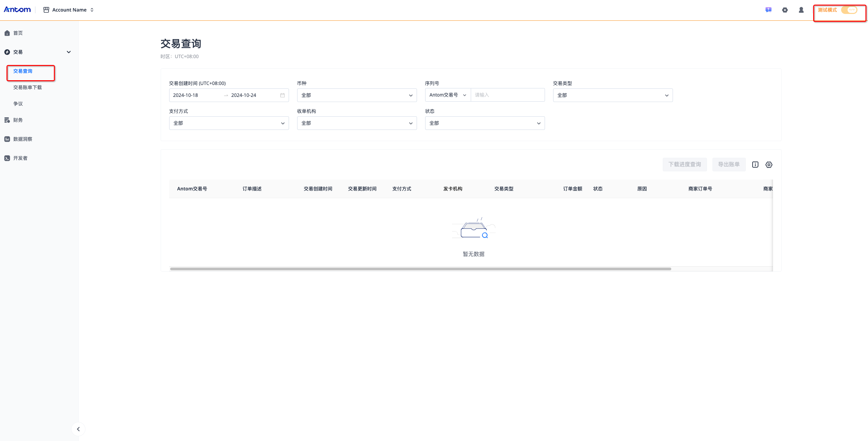Open the 交易类型 dropdown
The image size is (868, 441).
(612, 95)
